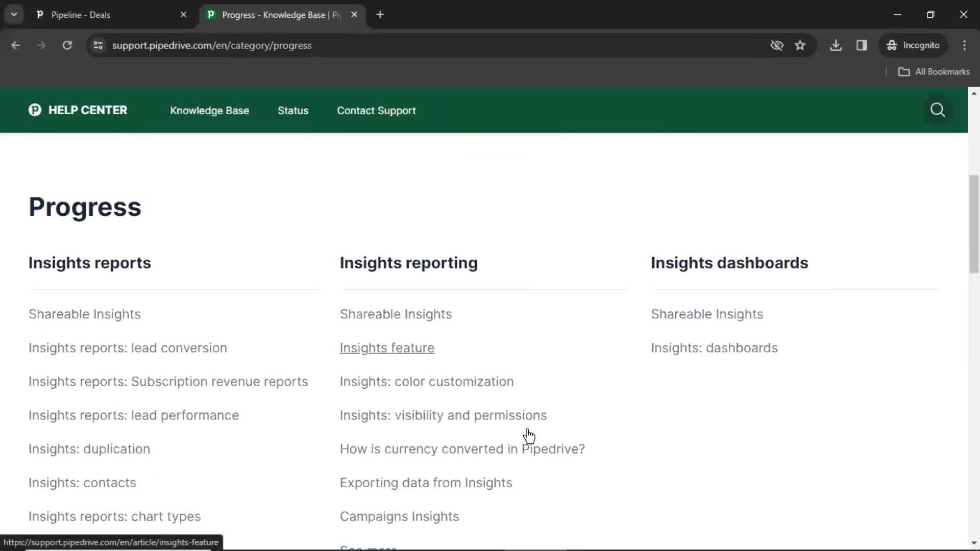The height and width of the screenshot is (551, 980).
Task: Open a new browser tab
Action: (380, 15)
